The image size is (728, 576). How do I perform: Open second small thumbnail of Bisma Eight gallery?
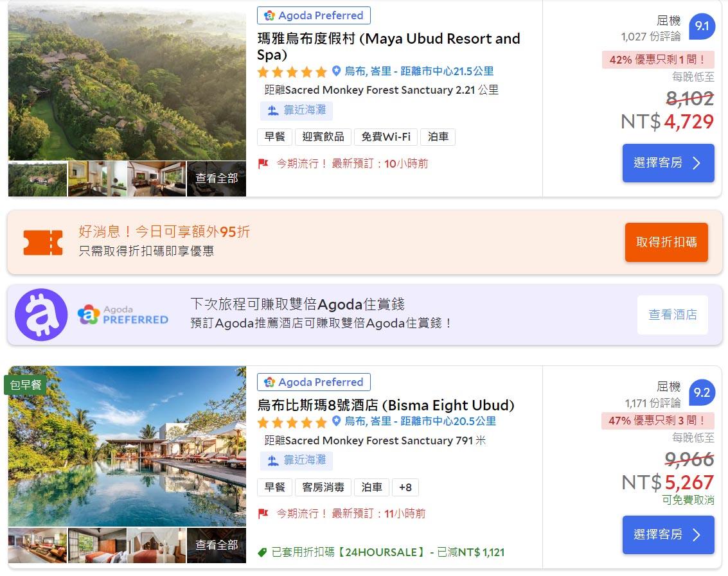tap(97, 545)
